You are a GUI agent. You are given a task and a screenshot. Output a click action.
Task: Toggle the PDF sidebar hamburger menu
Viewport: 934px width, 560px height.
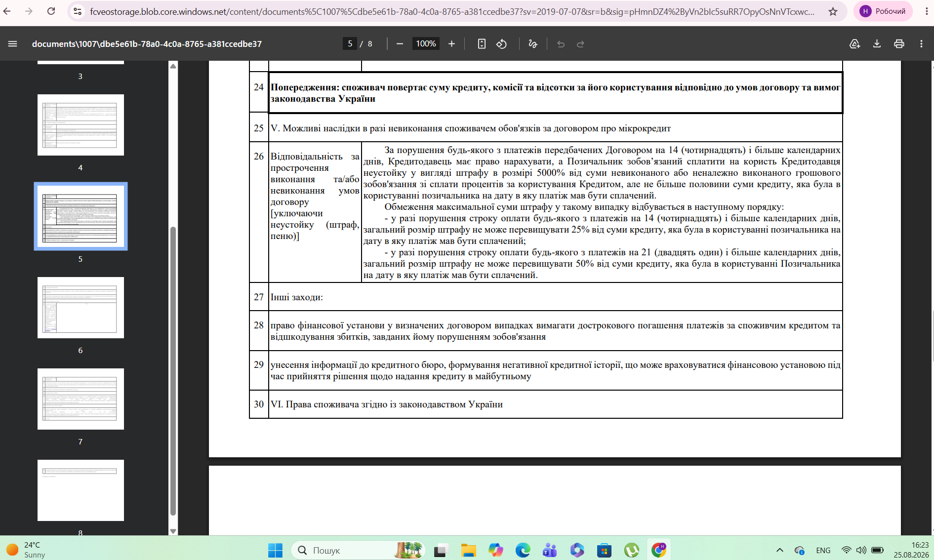[13, 44]
